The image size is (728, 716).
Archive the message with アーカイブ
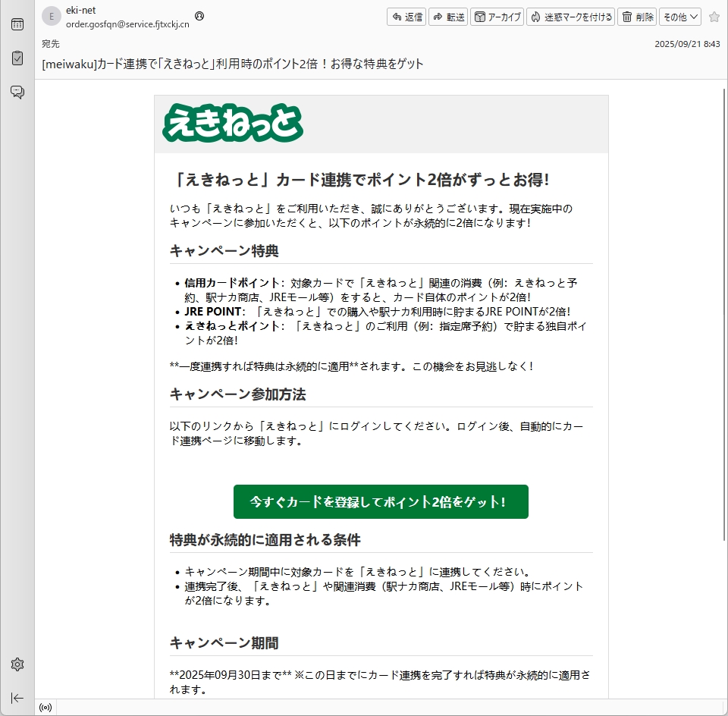pyautogui.click(x=497, y=17)
